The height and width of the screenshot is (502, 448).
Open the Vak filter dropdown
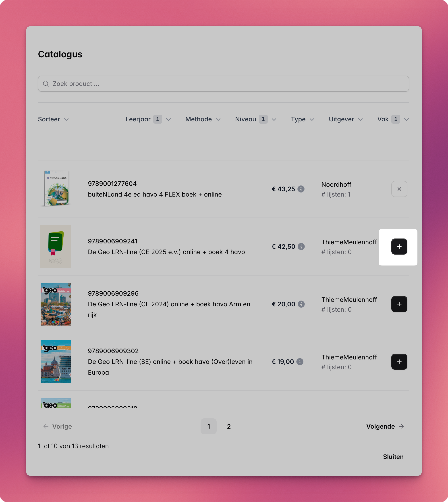click(393, 119)
